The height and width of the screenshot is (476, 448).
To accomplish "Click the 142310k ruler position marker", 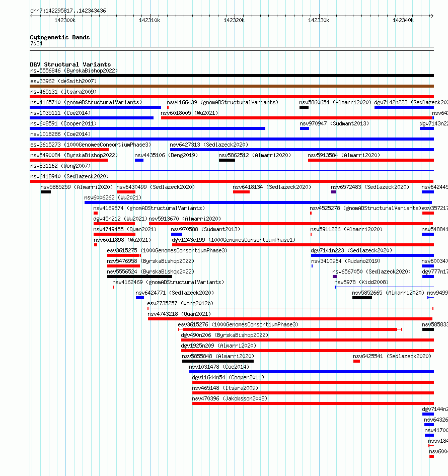I will [149, 20].
